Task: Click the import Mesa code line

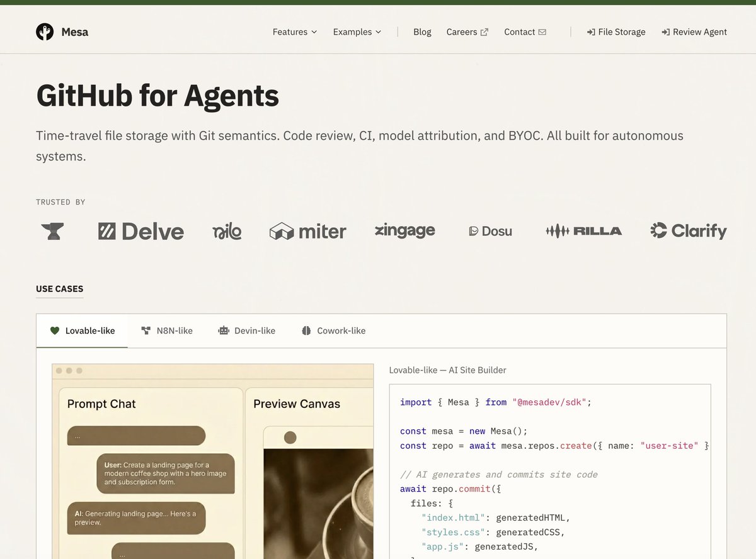Action: [x=496, y=402]
